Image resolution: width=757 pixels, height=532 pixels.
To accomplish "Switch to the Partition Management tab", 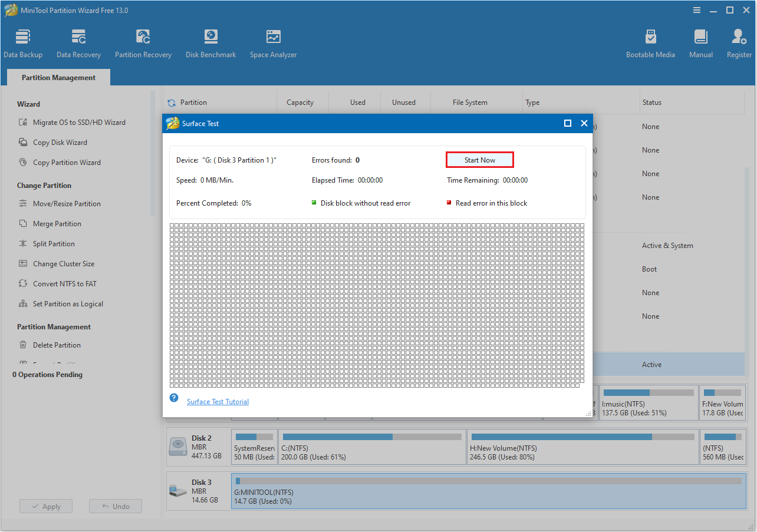I will 58,77.
